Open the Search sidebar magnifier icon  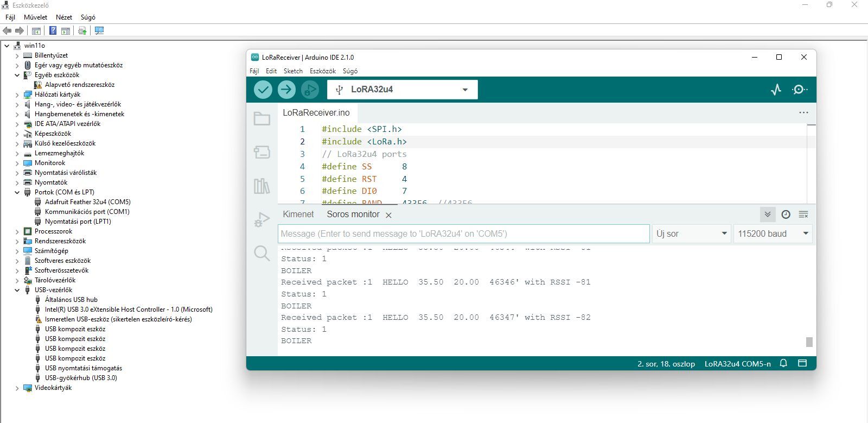click(262, 253)
